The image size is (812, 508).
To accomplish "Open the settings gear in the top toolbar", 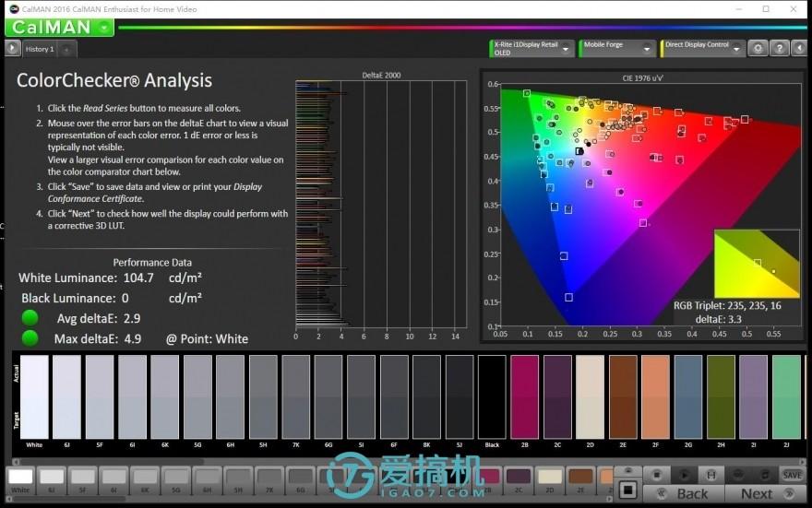I will click(x=758, y=49).
